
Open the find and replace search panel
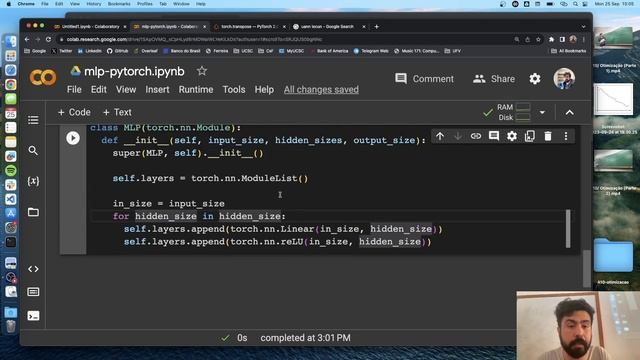(33, 151)
